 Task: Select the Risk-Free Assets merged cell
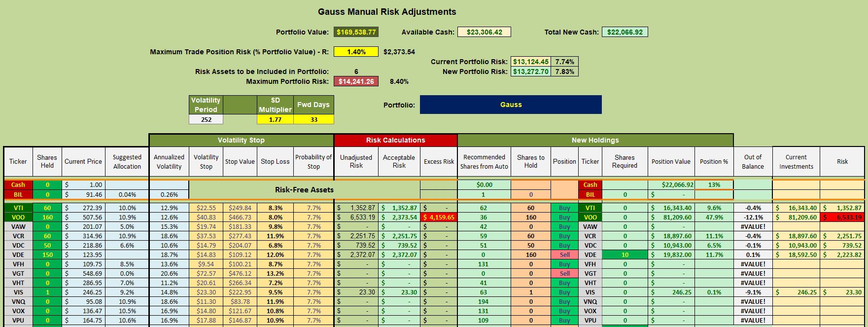pyautogui.click(x=304, y=189)
